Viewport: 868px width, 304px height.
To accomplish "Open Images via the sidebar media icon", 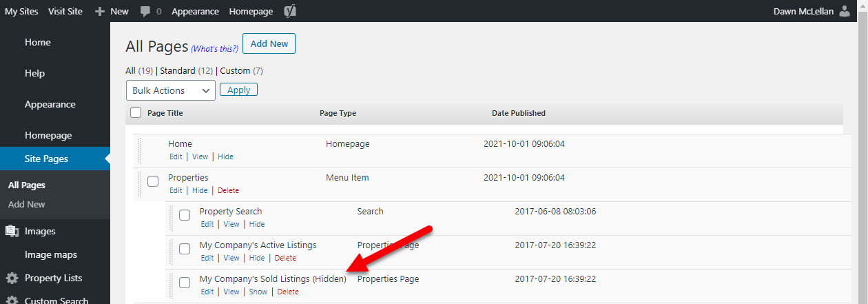I will [12, 232].
